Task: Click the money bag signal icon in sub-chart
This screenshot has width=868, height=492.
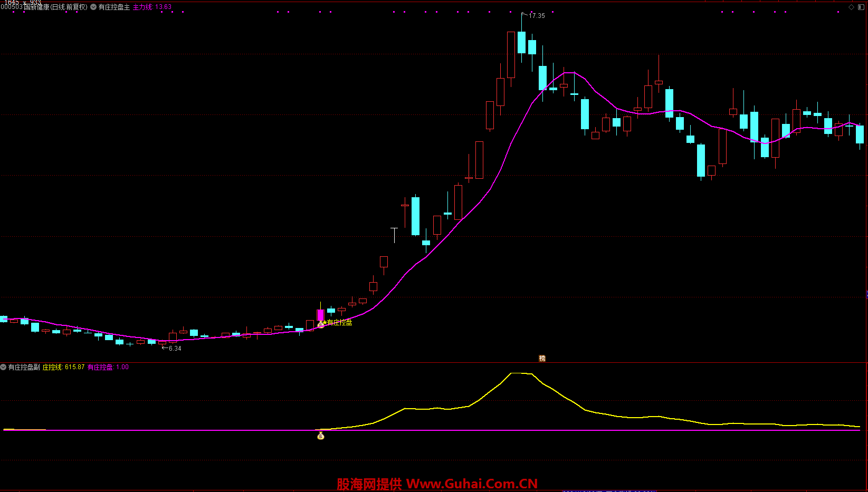Action: (320, 436)
